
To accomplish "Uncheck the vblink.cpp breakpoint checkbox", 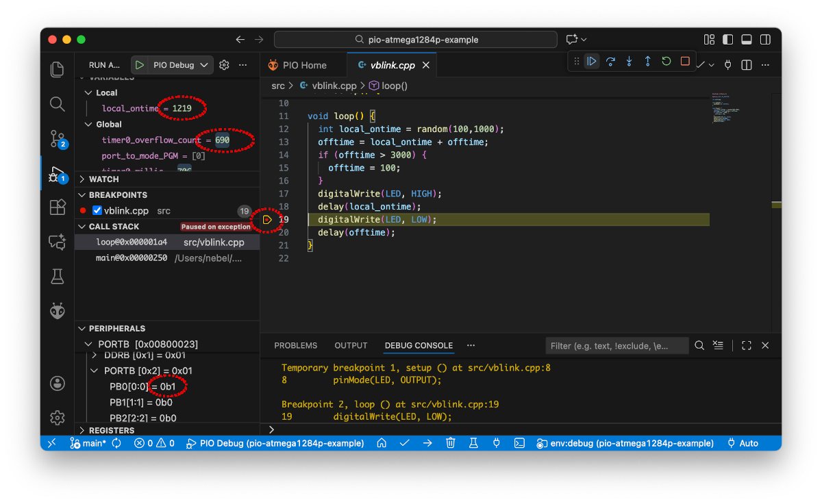I will (97, 211).
